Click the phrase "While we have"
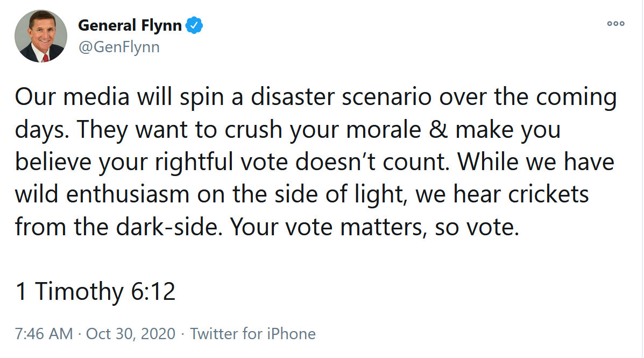 536,162
